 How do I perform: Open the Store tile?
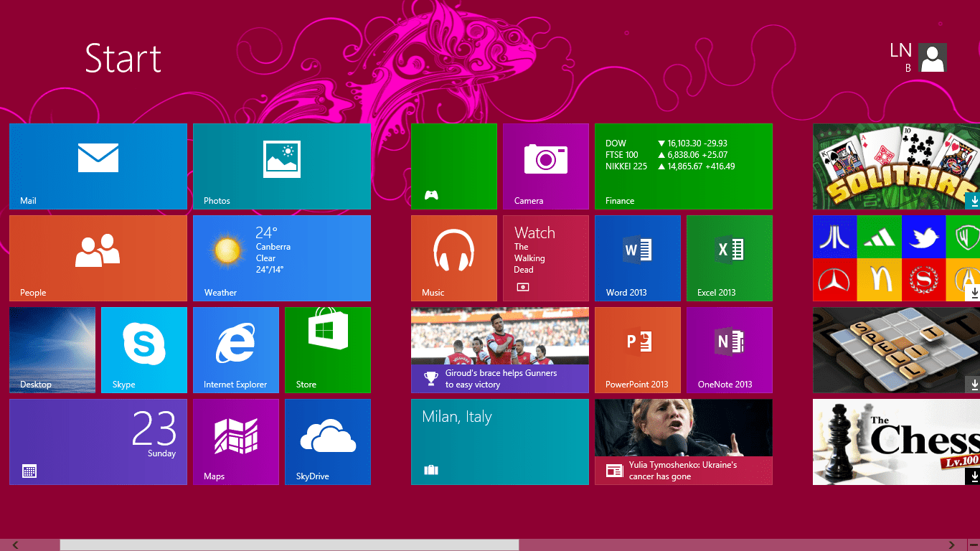tap(328, 350)
